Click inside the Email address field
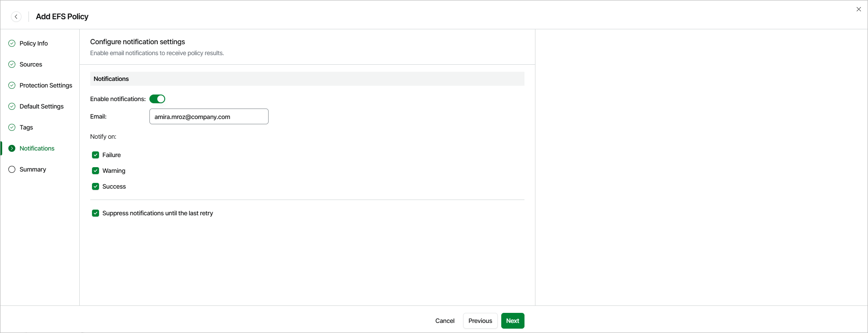The height and width of the screenshot is (333, 868). pyautogui.click(x=209, y=116)
